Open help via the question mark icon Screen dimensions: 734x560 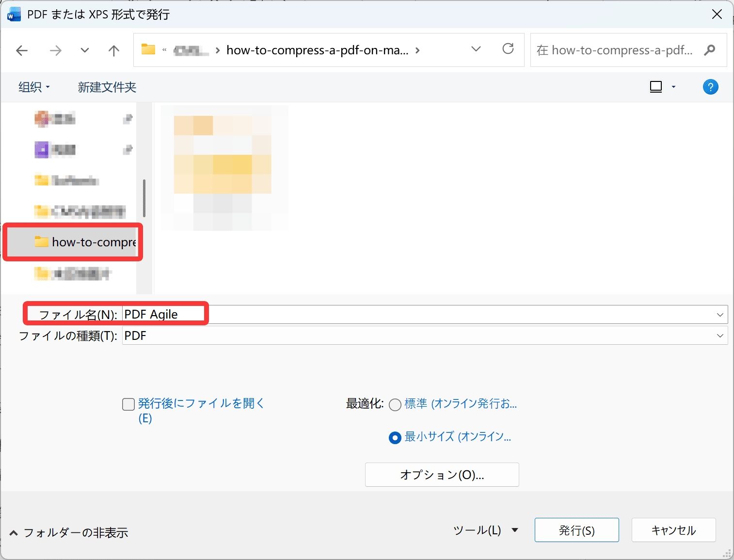pos(710,87)
